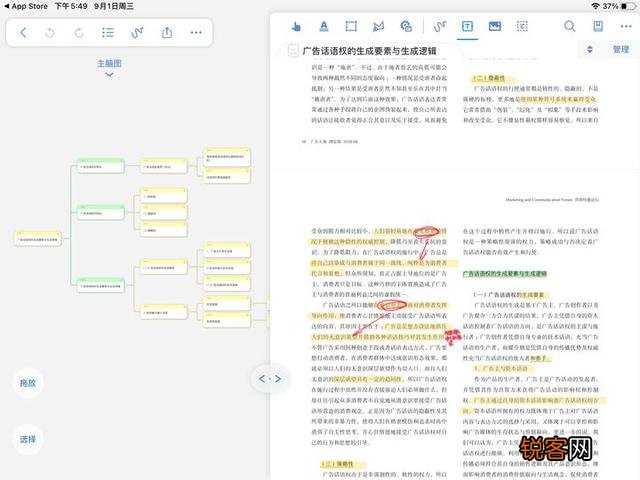The image size is (640, 480).
Task: Tap the 拖放 drag mode button
Action: click(x=28, y=383)
